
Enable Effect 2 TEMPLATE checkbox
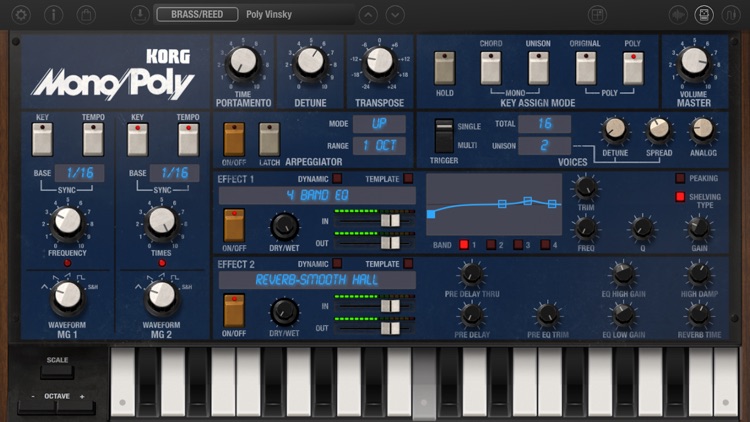point(408,264)
